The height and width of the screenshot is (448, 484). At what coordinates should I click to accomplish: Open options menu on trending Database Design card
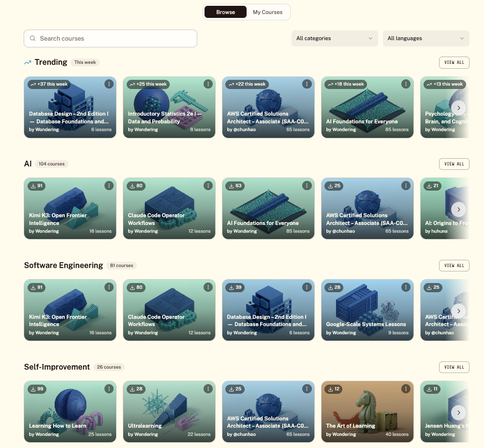109,84
